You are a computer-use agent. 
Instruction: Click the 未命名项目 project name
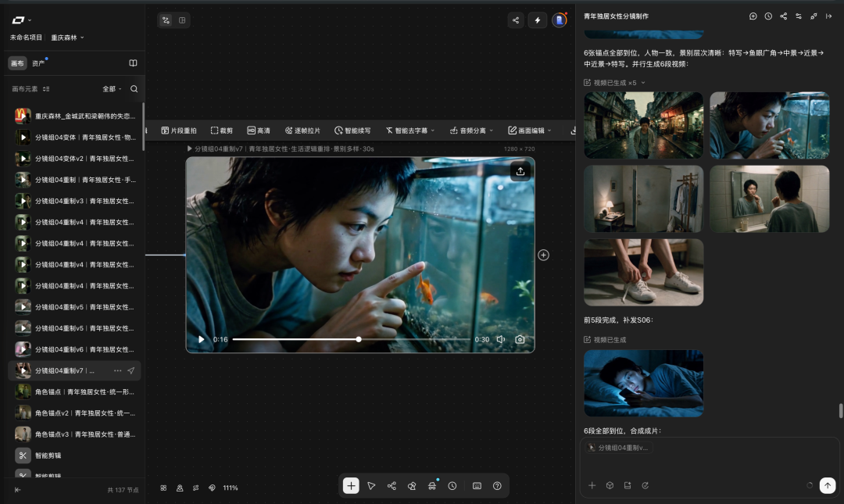[25, 38]
